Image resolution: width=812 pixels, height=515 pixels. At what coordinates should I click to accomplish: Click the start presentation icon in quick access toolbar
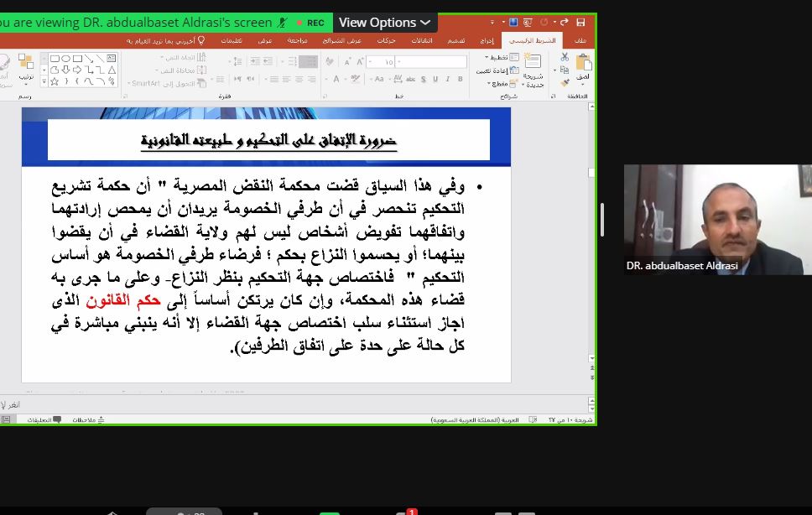pos(528,23)
